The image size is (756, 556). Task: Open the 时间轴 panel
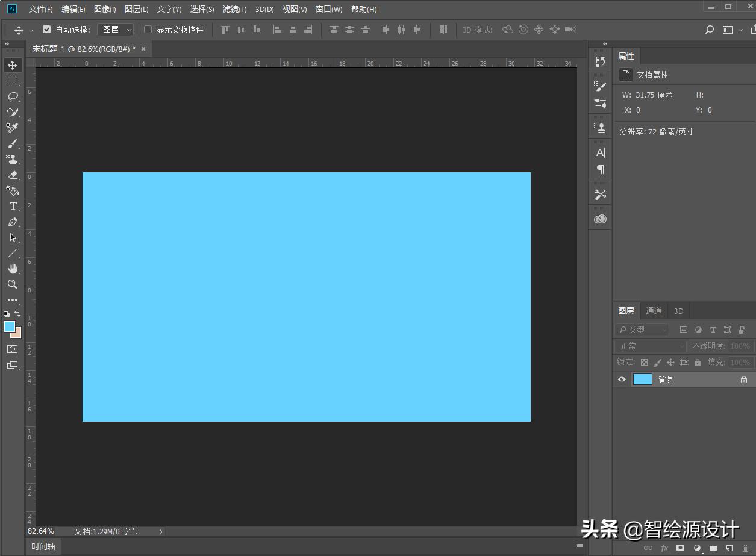click(43, 546)
